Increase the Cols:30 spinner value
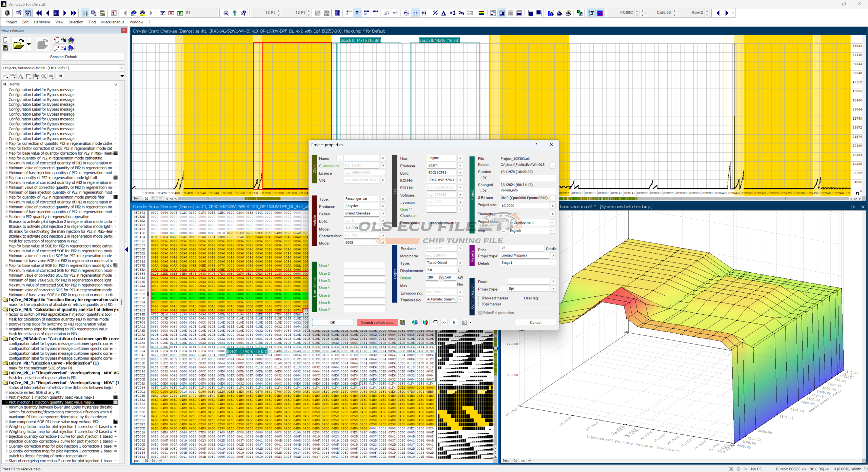This screenshot has height=472, width=868. click(x=675, y=11)
